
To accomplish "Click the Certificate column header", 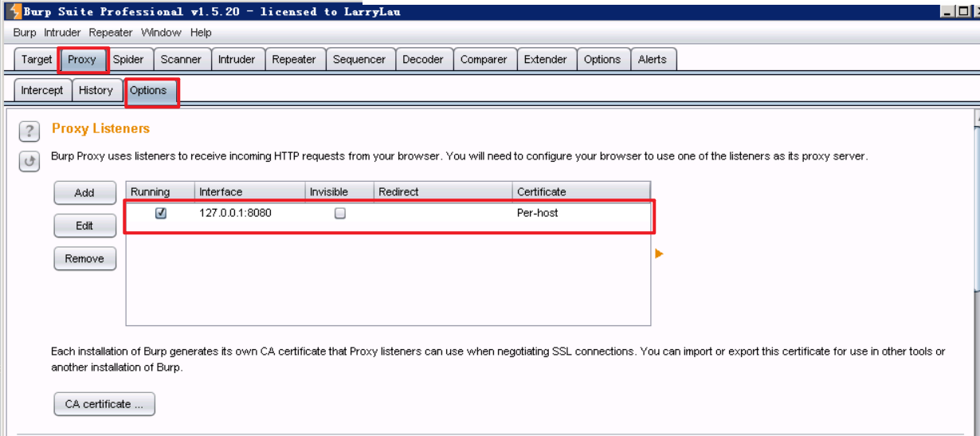I will (x=582, y=191).
